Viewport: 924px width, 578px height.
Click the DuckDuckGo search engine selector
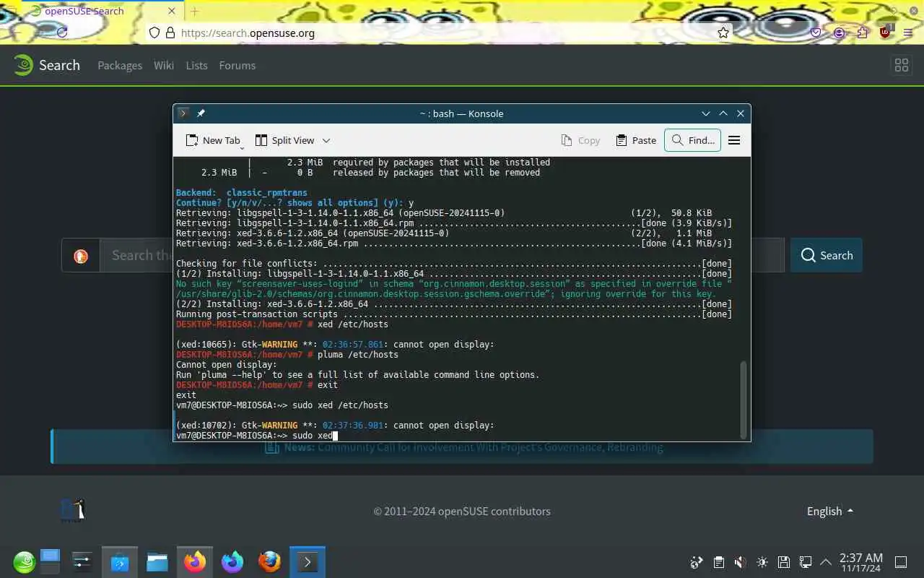(x=81, y=255)
